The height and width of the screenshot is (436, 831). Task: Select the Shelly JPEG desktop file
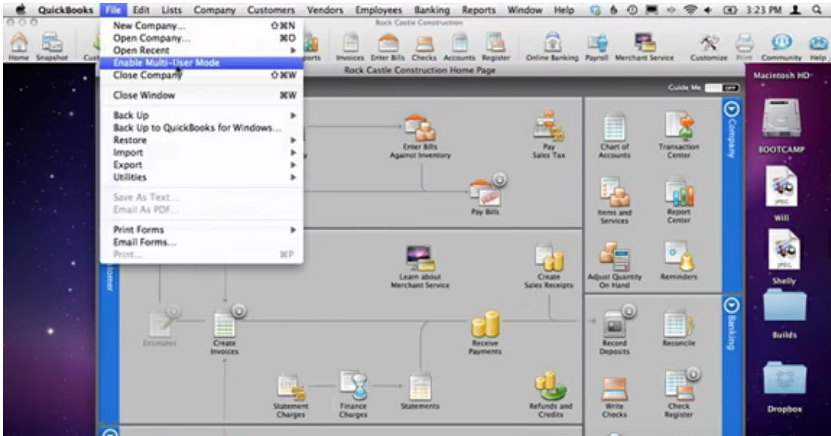click(x=784, y=258)
